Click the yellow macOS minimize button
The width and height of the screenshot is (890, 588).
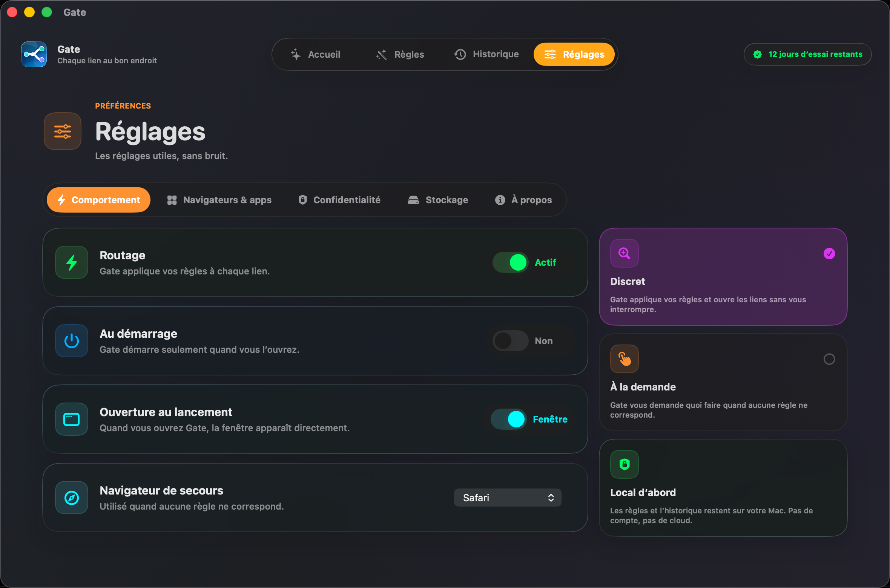pos(29,12)
